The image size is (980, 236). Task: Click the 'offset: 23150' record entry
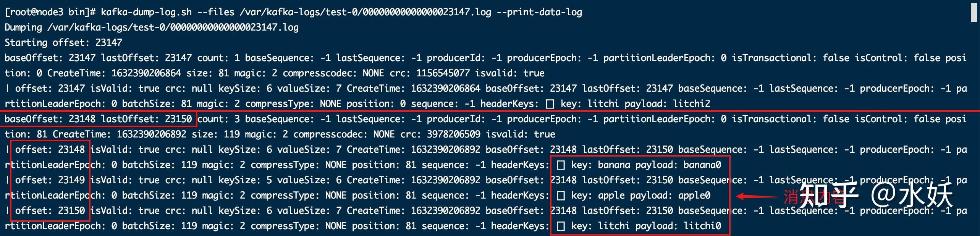[50, 210]
